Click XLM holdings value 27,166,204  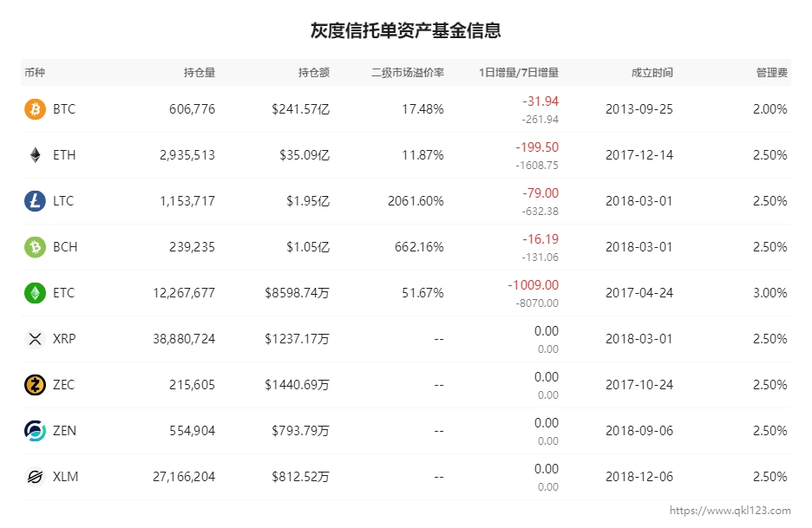point(184,477)
